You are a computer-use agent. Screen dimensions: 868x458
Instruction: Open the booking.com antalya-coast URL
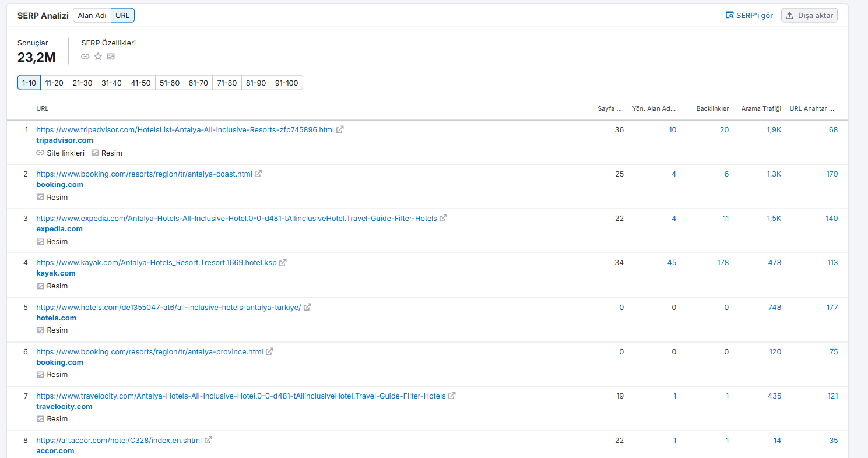pyautogui.click(x=144, y=174)
